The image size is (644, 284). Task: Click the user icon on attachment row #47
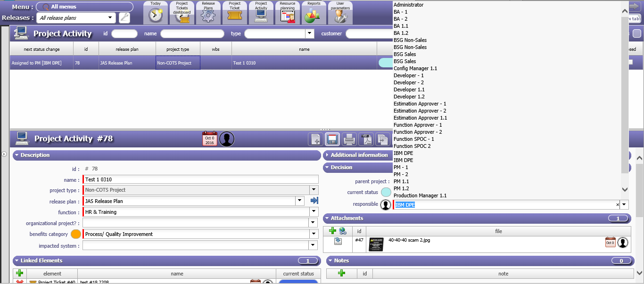tap(623, 243)
